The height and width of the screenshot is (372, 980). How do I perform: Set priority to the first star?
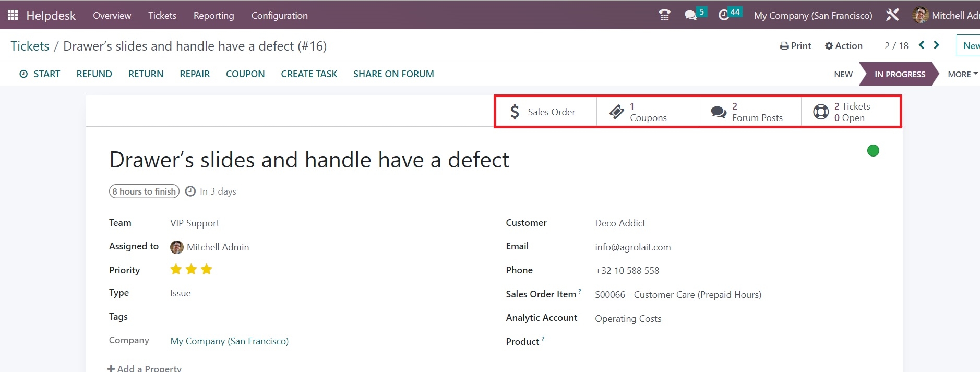point(176,270)
